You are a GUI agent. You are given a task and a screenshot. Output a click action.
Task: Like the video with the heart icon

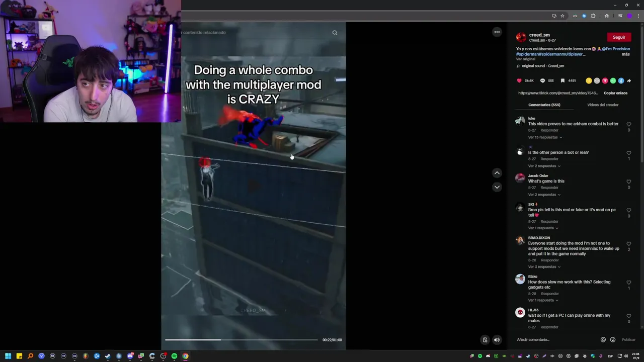[519, 80]
